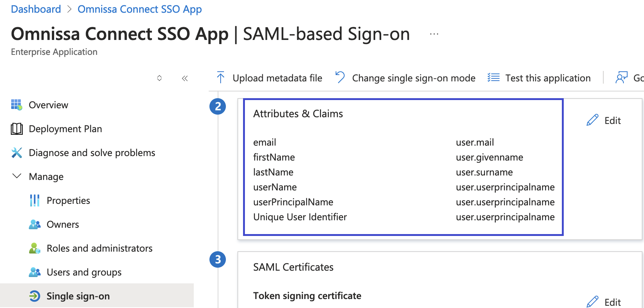Screen dimensions: 644x308
Task: Click the email claim name
Action: tap(265, 142)
